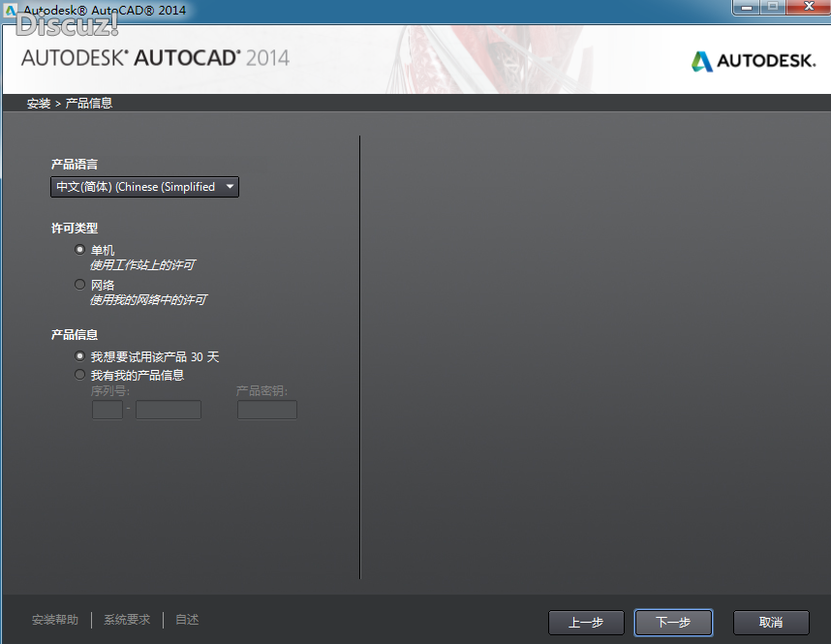Click the AutoCAD title bar icon
This screenshot has width=831, height=644.
[11, 10]
